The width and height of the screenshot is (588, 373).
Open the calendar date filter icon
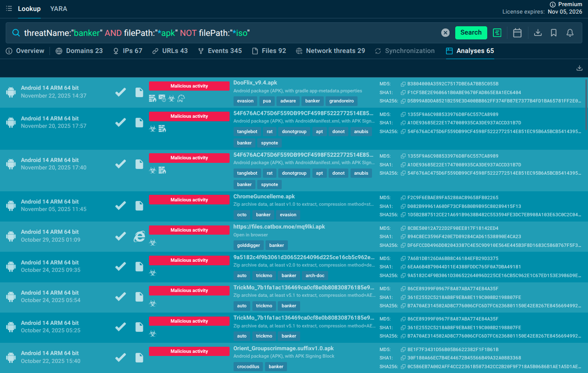(517, 33)
